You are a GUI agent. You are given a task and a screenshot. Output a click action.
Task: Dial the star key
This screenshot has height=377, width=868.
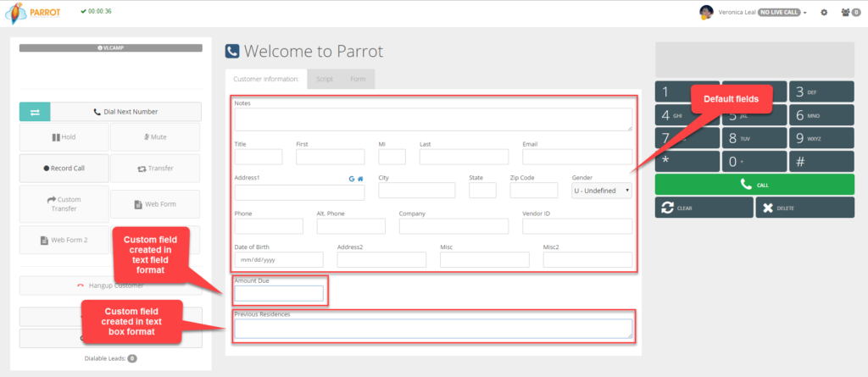tap(687, 162)
